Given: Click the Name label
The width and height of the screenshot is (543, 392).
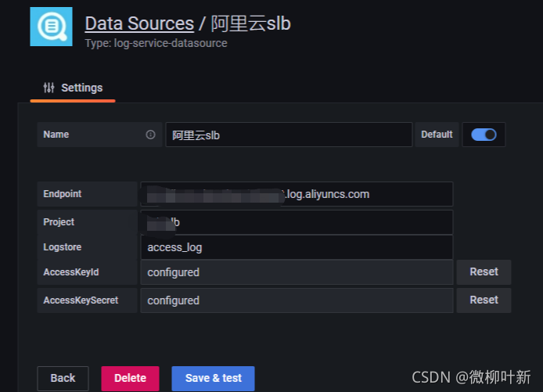Looking at the screenshot, I should (56, 135).
